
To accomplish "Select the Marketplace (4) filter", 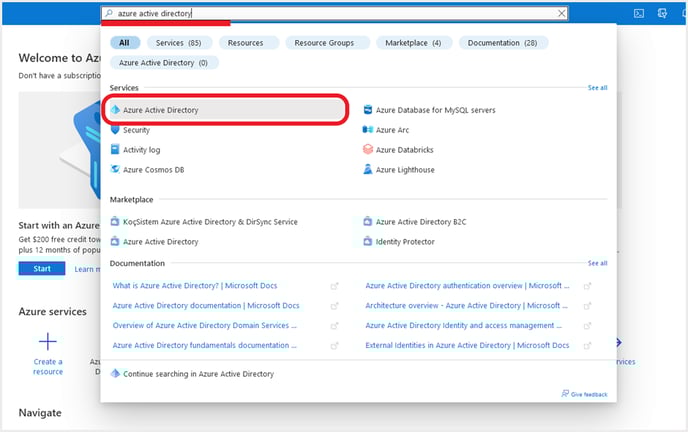I will pyautogui.click(x=413, y=43).
